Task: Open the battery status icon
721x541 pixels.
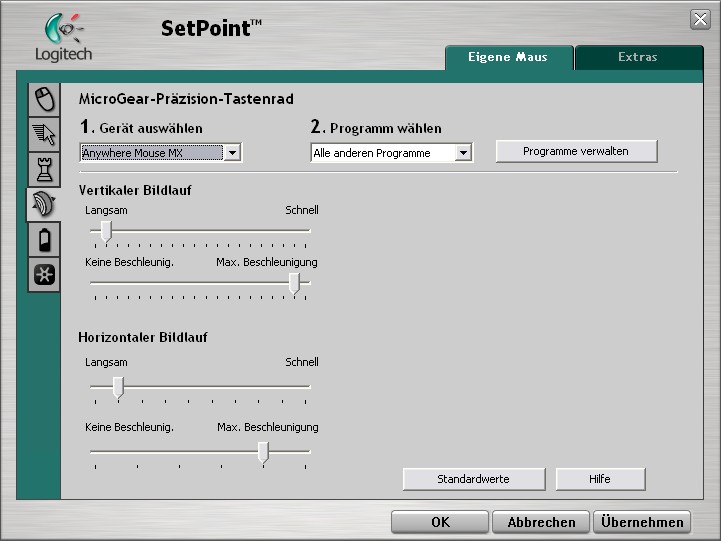Action: click(x=44, y=239)
